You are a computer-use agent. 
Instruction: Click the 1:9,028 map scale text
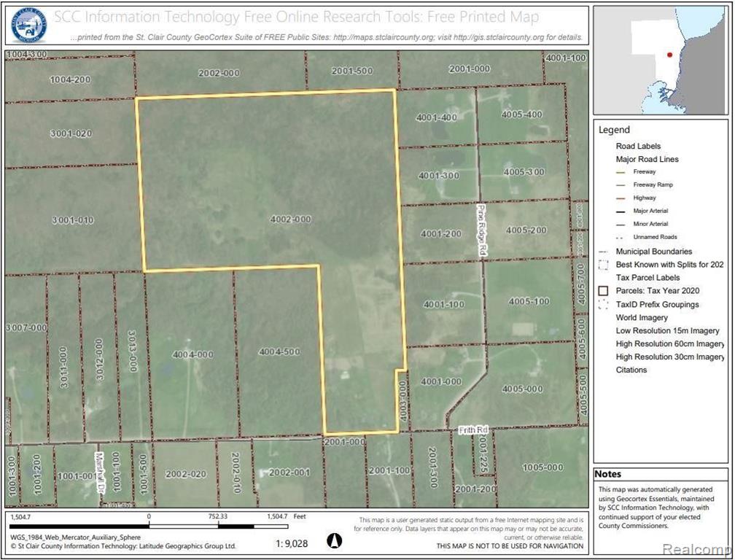[x=292, y=544]
